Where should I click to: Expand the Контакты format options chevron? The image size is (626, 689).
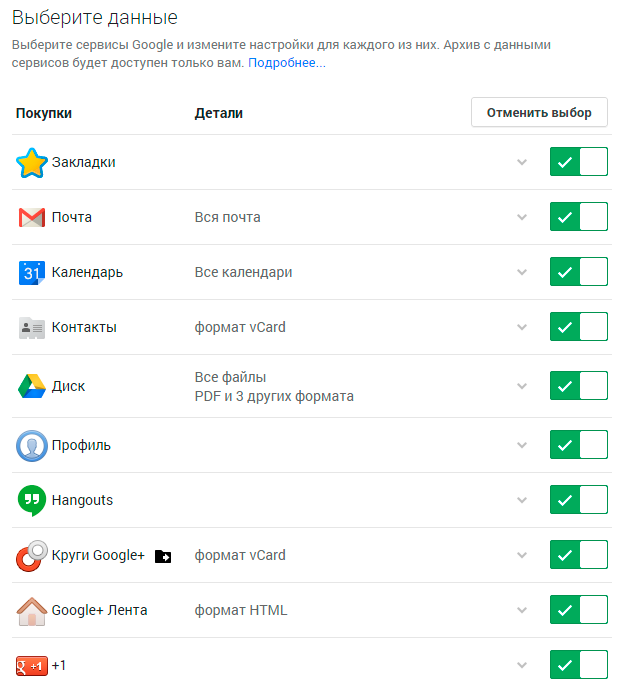click(521, 327)
